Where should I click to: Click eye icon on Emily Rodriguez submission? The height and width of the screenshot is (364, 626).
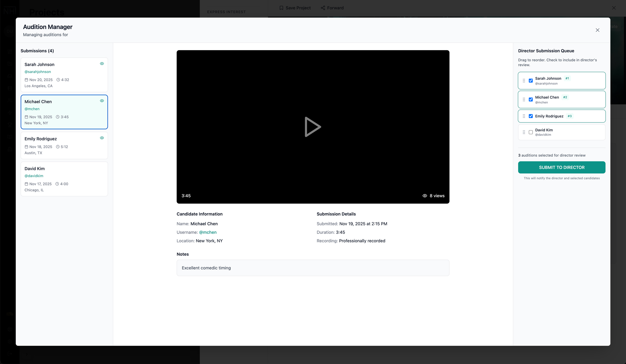point(102,138)
